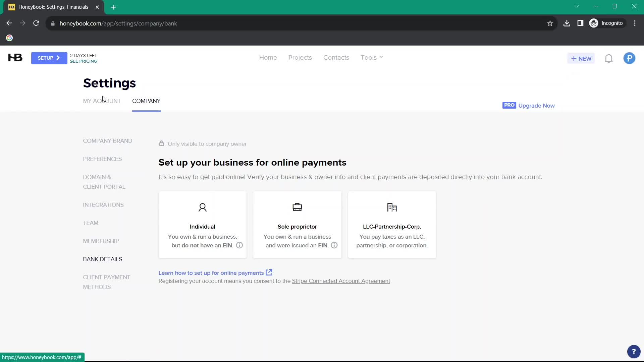
Task: Select BANK DETAILS in sidebar
Action: (103, 259)
